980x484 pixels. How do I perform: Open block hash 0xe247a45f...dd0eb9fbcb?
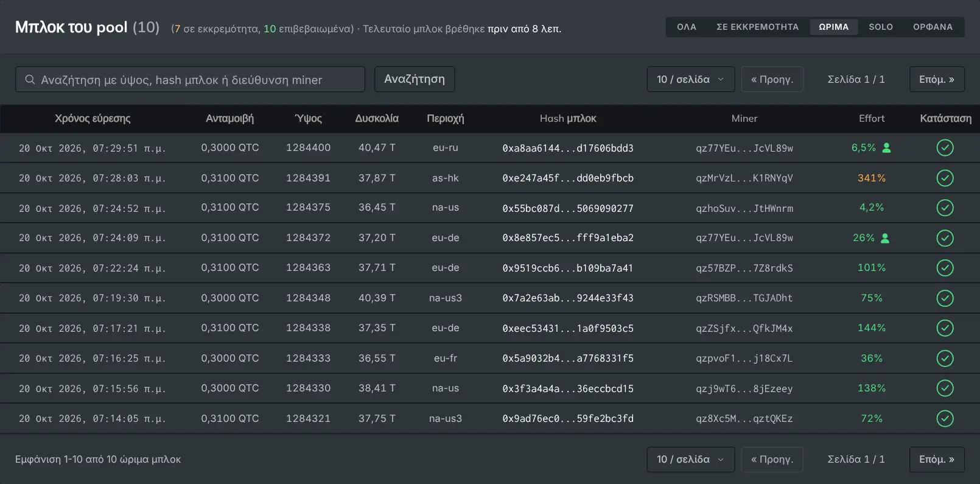[568, 178]
